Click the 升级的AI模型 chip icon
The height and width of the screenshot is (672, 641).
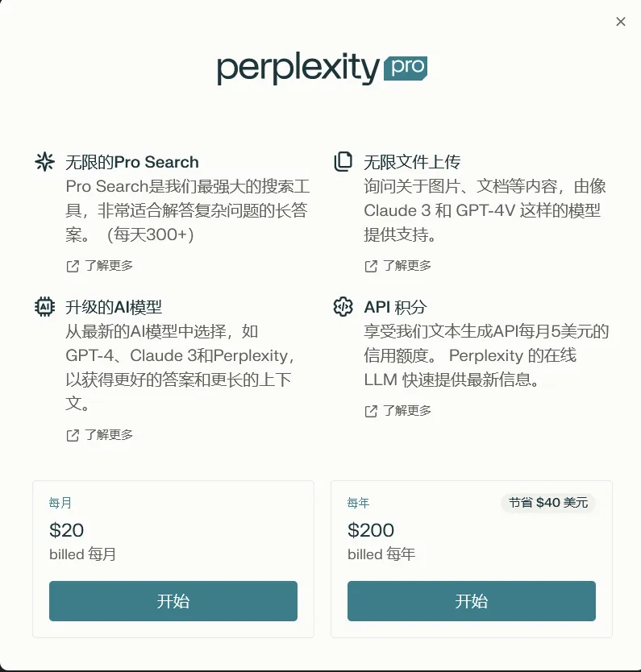pyautogui.click(x=45, y=307)
